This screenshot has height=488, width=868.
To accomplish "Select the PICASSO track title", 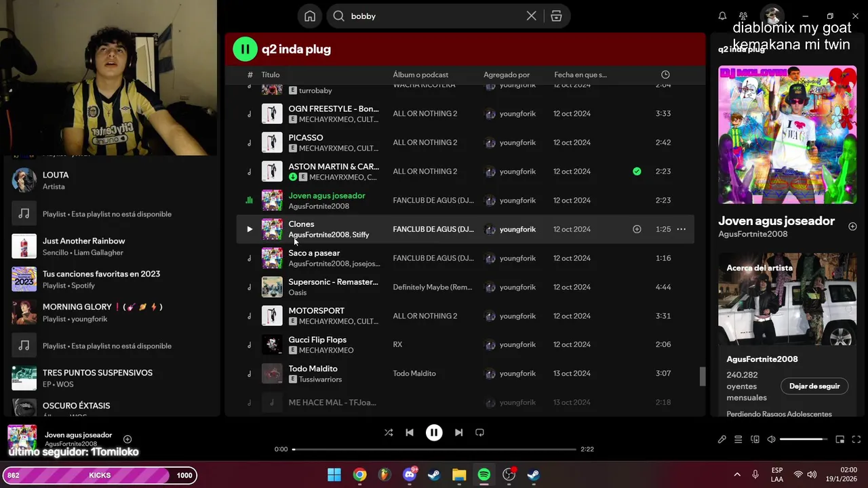I will 306,138.
